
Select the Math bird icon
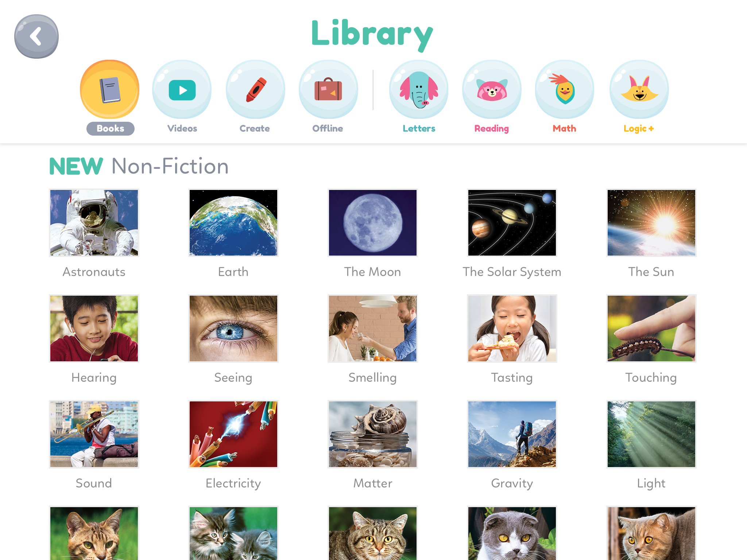(x=565, y=90)
